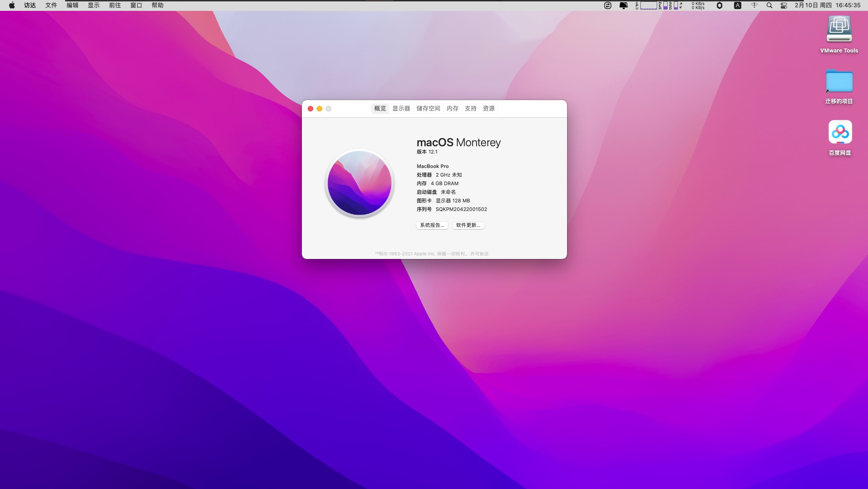Switch to the 显示器 tab
Viewport: 868px width, 489px height.
pyautogui.click(x=401, y=109)
